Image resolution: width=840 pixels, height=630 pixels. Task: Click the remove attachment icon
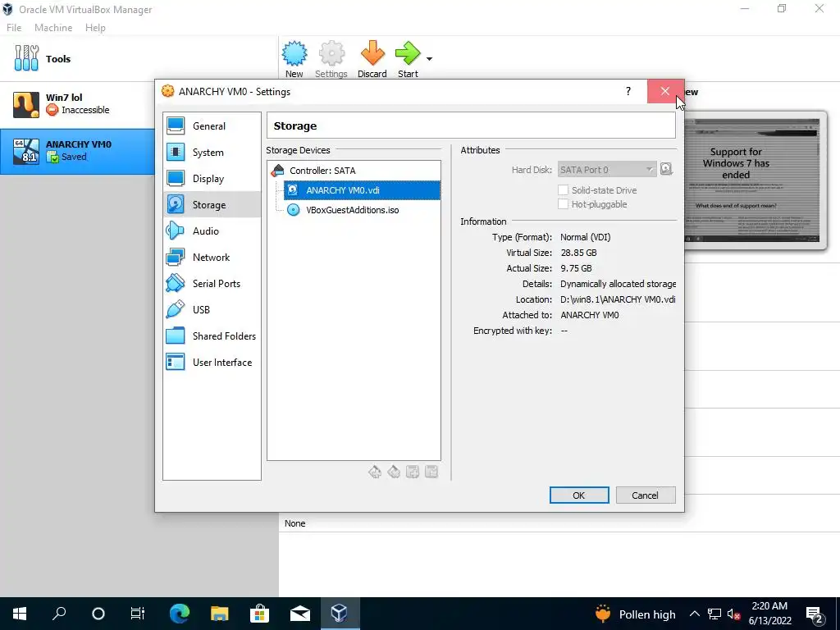pos(431,472)
